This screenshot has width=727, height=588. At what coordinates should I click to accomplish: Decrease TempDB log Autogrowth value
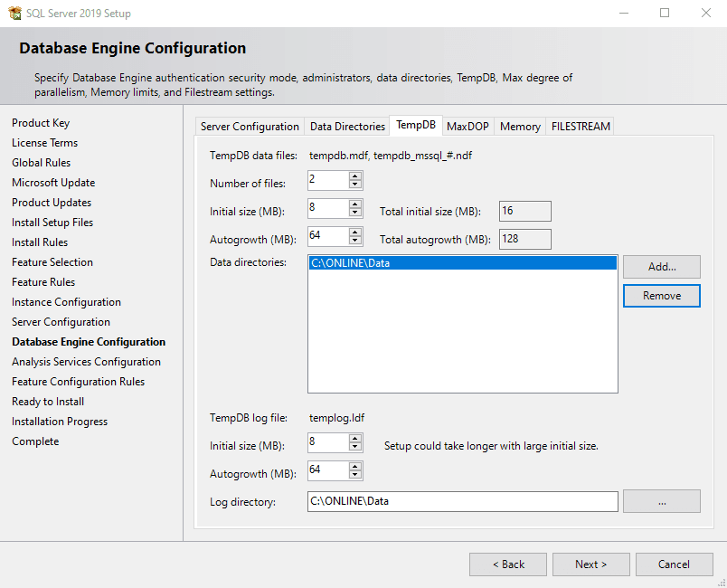tap(355, 476)
